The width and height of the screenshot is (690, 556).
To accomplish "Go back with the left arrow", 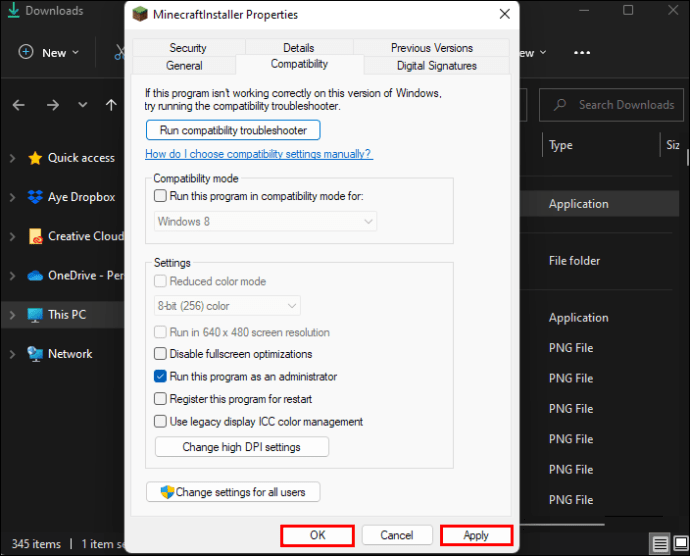I will tap(19, 105).
